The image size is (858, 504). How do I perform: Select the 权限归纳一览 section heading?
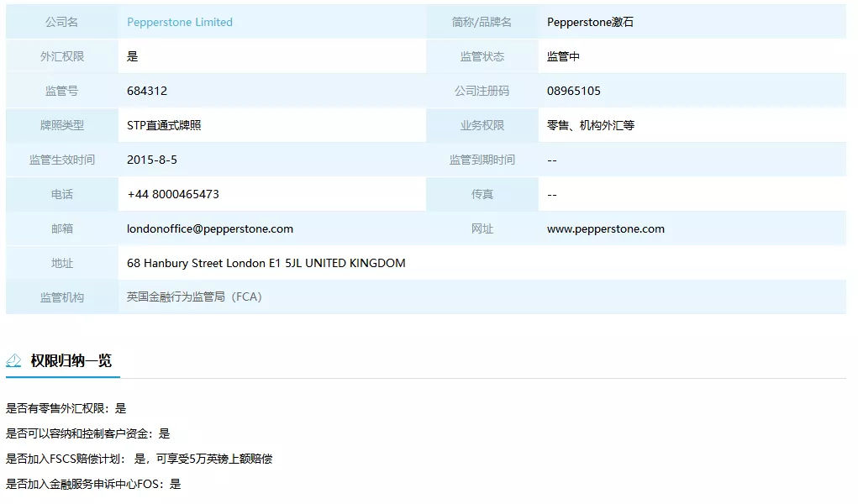coord(71,360)
